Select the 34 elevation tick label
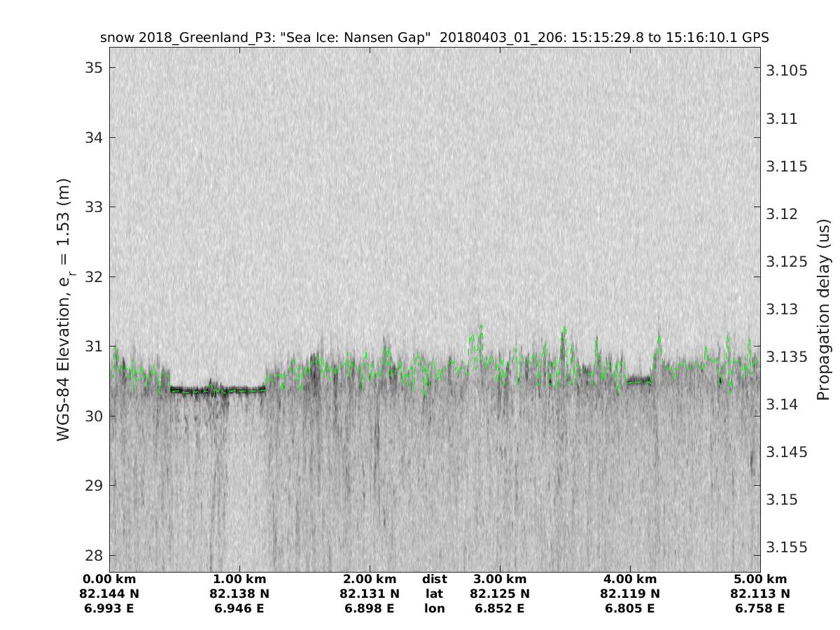This screenshot has height=630, width=840. pos(93,137)
